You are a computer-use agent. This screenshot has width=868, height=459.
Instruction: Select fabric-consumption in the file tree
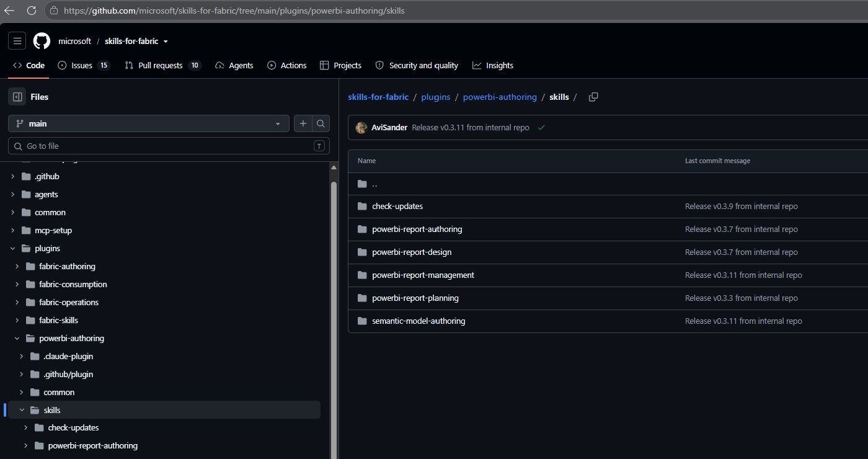[73, 284]
